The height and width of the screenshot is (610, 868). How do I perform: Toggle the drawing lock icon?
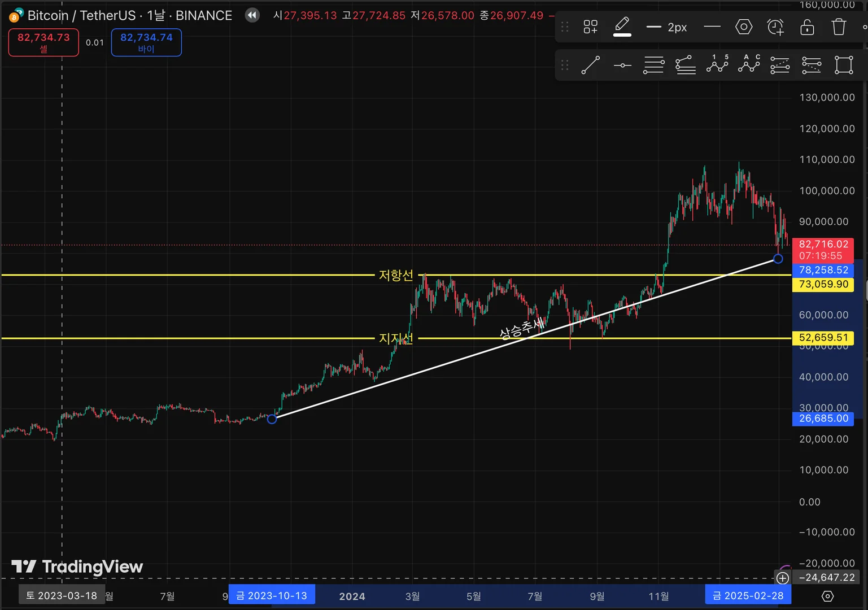[x=807, y=27]
